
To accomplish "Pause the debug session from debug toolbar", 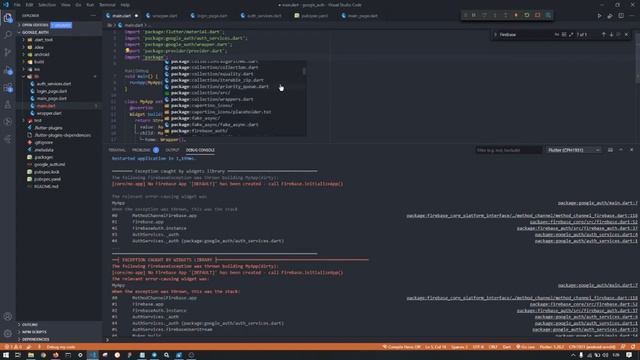I will [473, 15].
